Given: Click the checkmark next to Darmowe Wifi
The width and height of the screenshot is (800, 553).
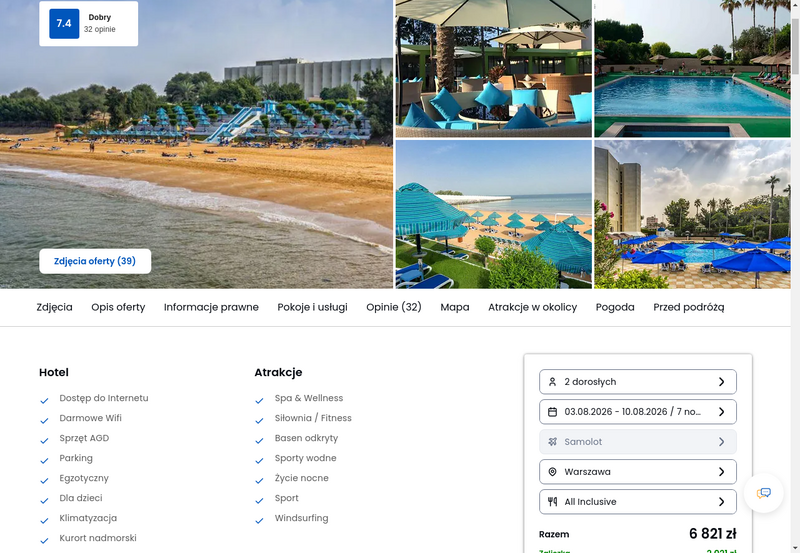Looking at the screenshot, I should 44,420.
